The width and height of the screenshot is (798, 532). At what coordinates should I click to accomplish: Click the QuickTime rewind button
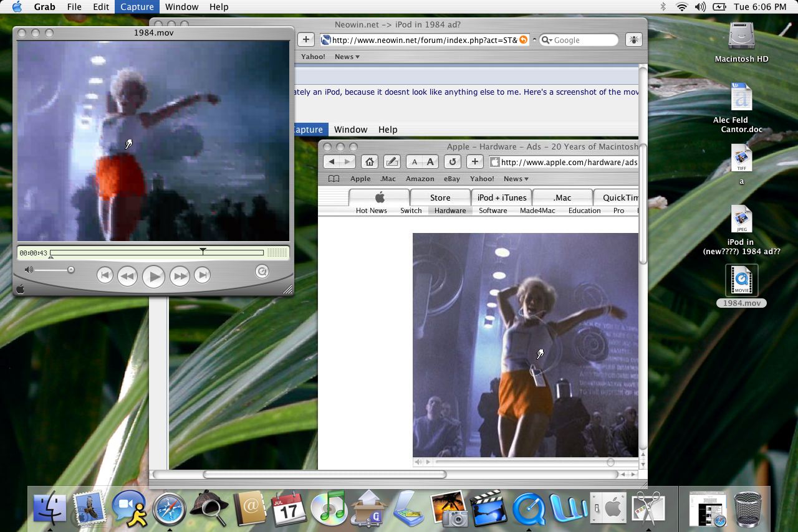[x=127, y=275]
